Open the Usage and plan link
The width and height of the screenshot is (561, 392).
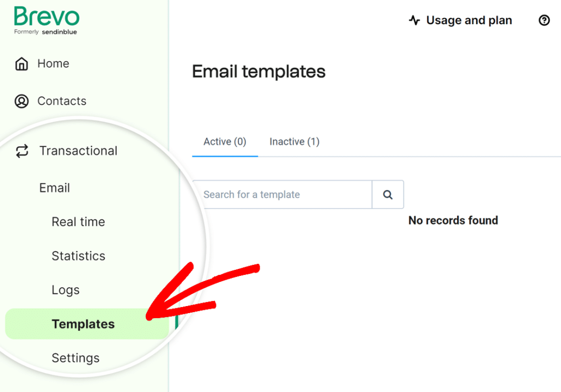(x=469, y=21)
